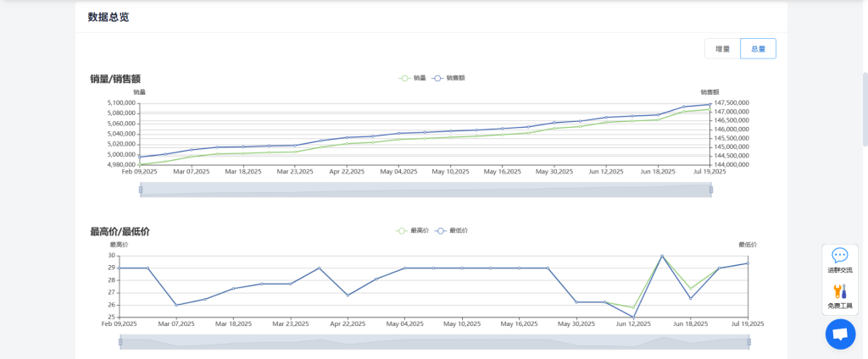Click the page vertical scrollbar thumb
Image resolution: width=868 pixels, height=359 pixels.
864,110
